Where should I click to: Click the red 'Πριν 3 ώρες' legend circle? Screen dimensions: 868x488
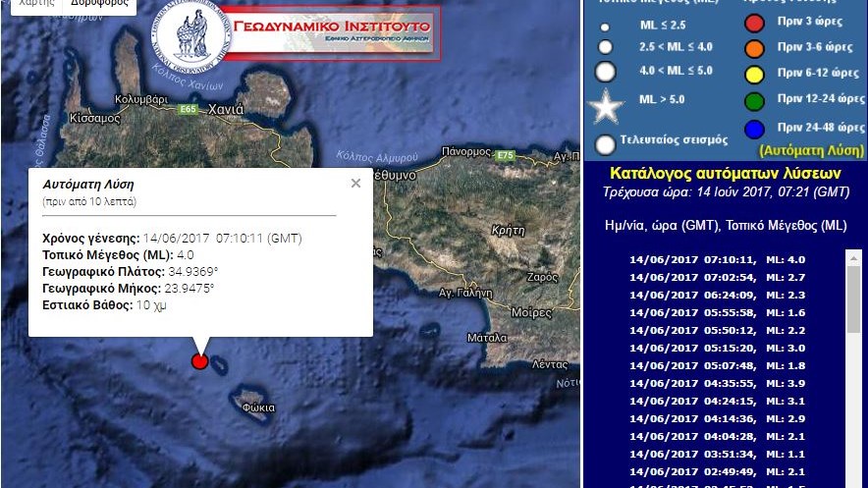(x=754, y=24)
